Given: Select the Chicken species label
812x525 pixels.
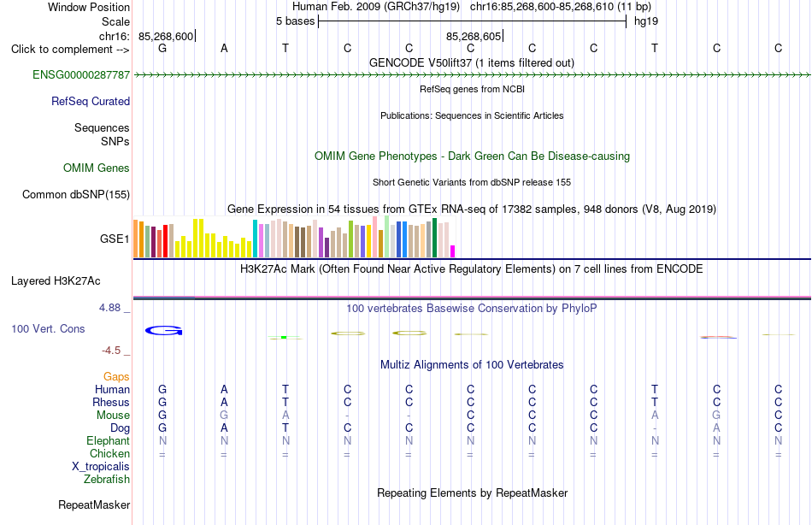Looking at the screenshot, I should tap(109, 453).
